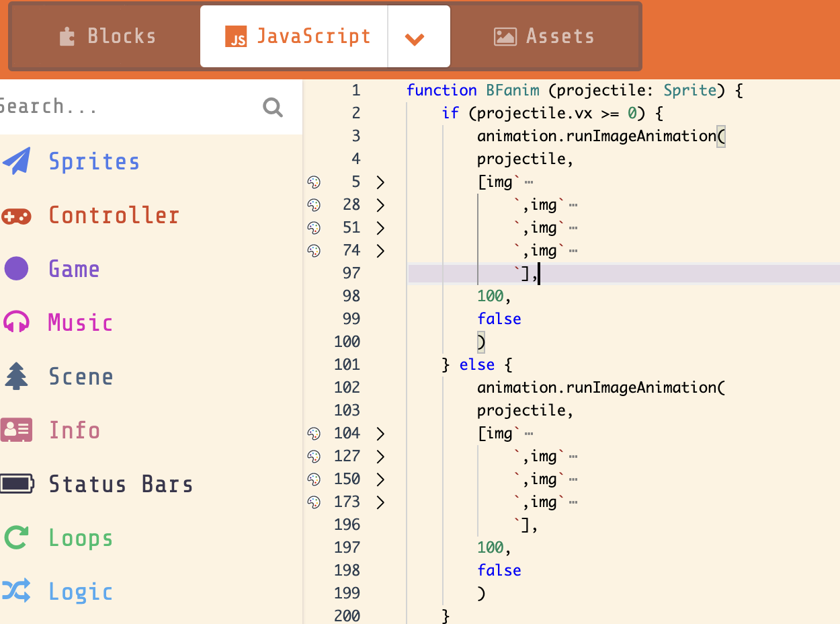Click animation.runImageAnimation on line 102

pyautogui.click(x=597, y=388)
